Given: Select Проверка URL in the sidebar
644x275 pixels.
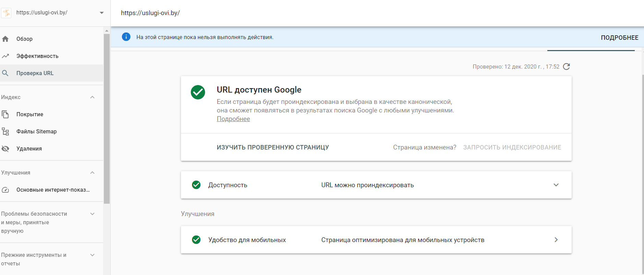Looking at the screenshot, I should pos(51,73).
